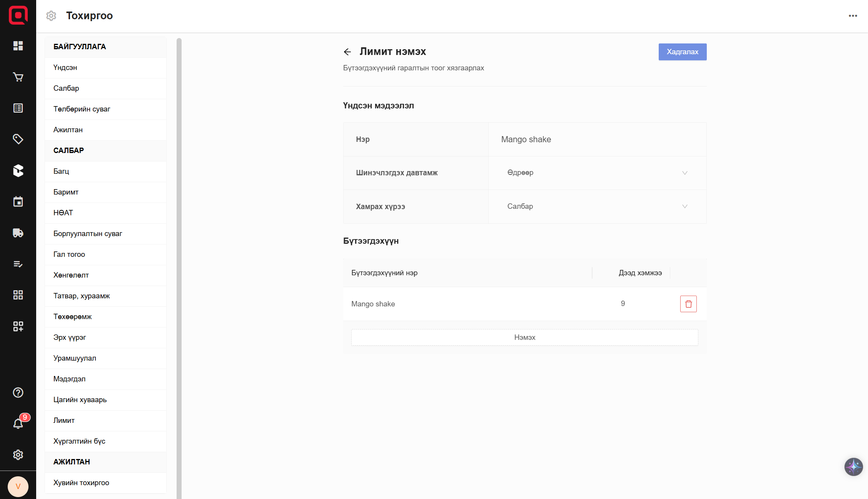868x499 pixels.
Task: Click the shopping cart icon
Action: pyautogui.click(x=18, y=77)
